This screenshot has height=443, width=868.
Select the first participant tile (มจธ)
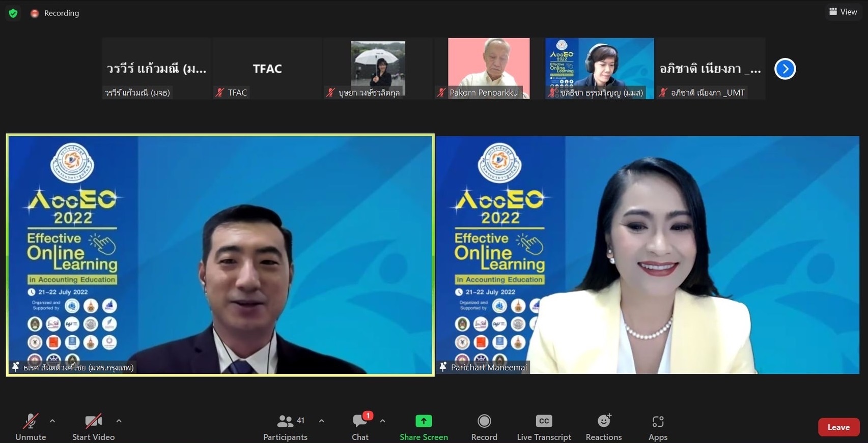click(x=156, y=68)
